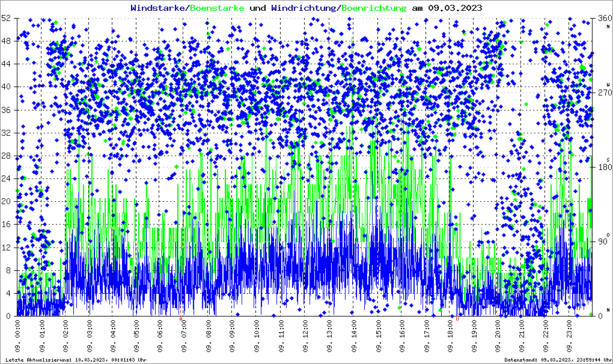Click the time label "09. 06:00"
This screenshot has height=364, width=613.
tap(161, 336)
